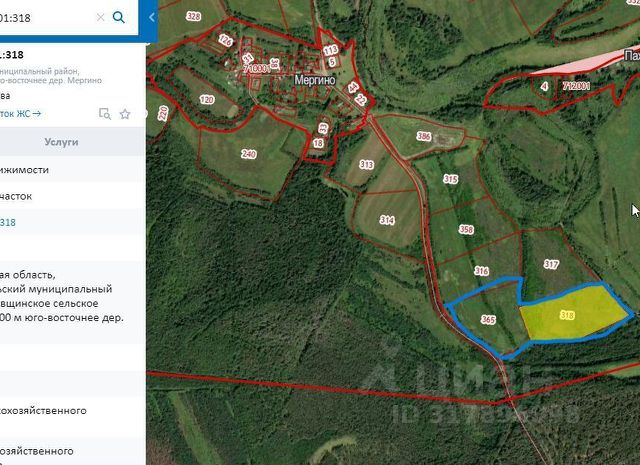Click parcel 328 label at top
Viewport: 640px width, 465px height.
(x=193, y=16)
